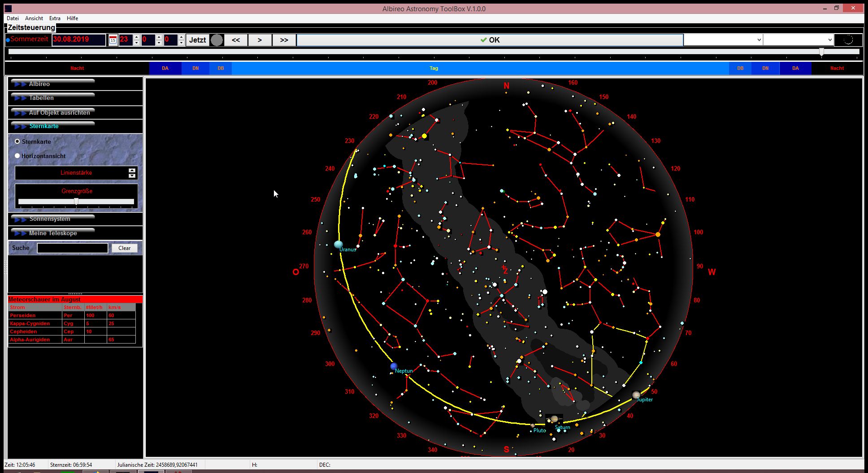The height and width of the screenshot is (473, 868).
Task: Click the Jupiter planet icon on star map
Action: click(x=636, y=395)
